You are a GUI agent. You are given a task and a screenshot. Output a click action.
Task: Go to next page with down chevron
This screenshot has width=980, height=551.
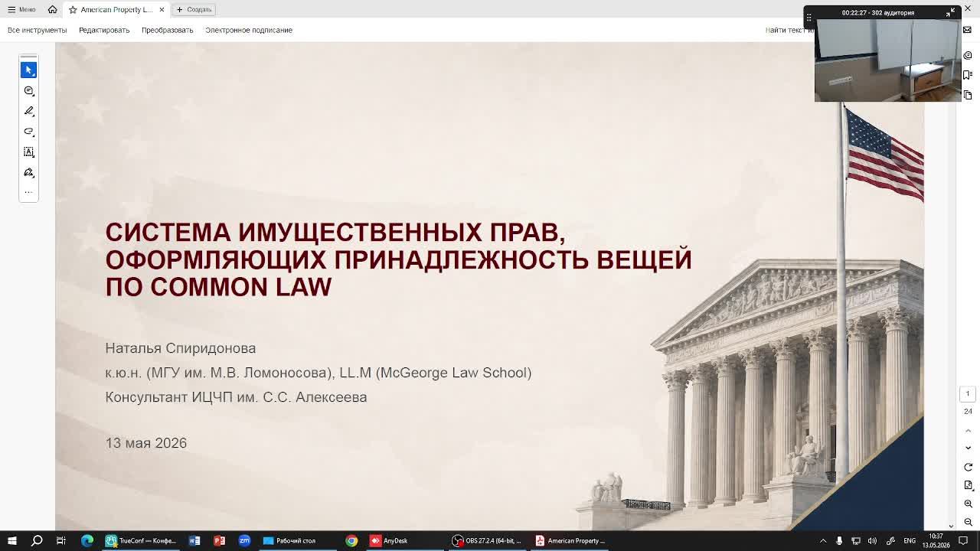(x=968, y=448)
